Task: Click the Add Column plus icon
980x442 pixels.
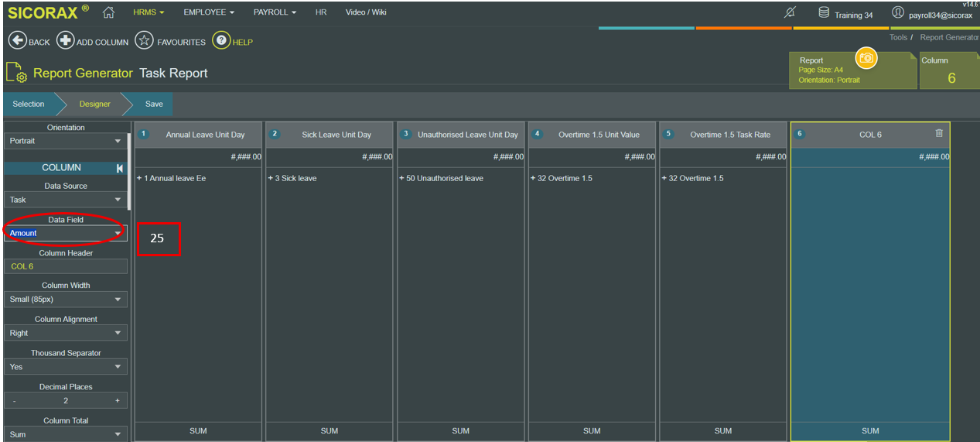Action: click(x=66, y=41)
